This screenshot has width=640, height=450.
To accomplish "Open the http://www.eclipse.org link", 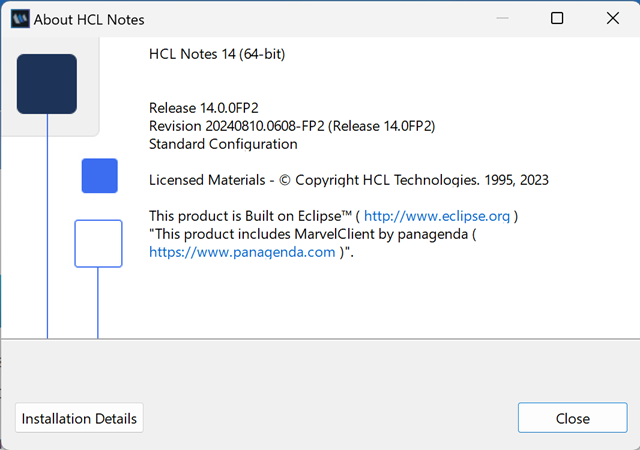I will 437,216.
